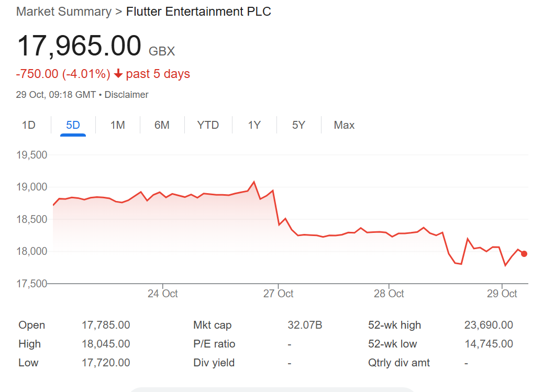Switch to the 1D chart view
The width and height of the screenshot is (543, 392).
(29, 125)
